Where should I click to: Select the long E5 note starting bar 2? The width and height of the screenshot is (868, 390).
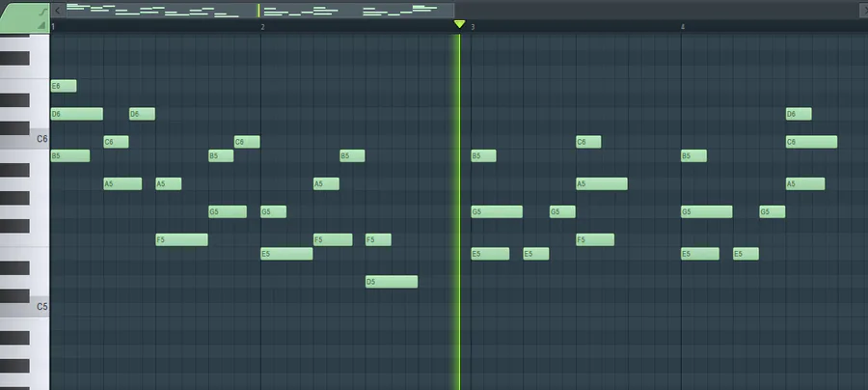point(286,254)
